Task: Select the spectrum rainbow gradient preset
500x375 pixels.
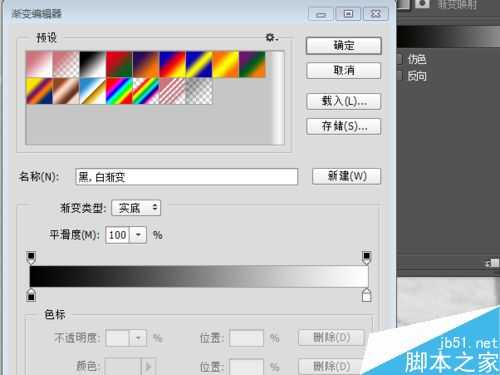Action: tap(119, 91)
